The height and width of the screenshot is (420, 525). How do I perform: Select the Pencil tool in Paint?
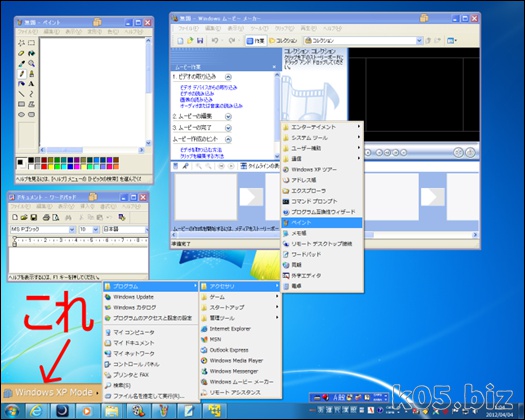pos(22,74)
